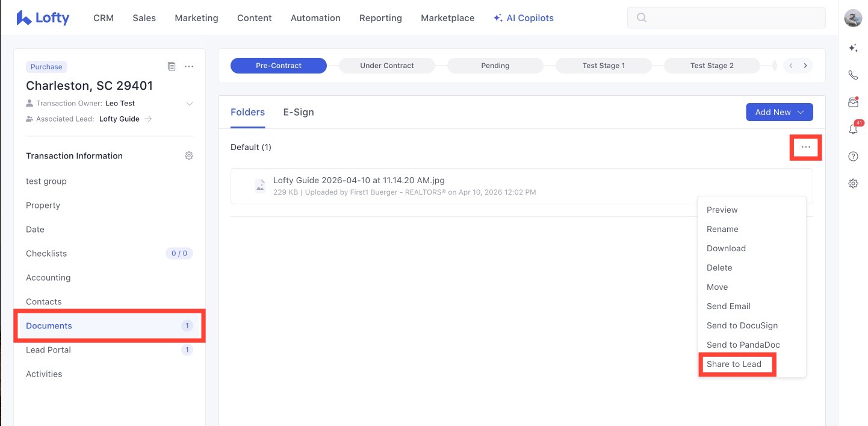
Task: Open settings gear in right sidebar
Action: [x=853, y=184]
